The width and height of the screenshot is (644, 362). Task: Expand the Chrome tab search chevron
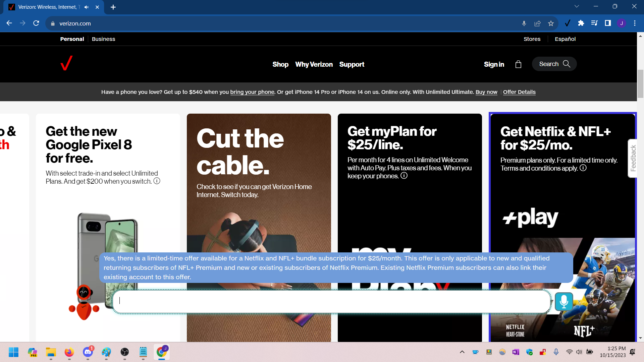click(x=577, y=6)
